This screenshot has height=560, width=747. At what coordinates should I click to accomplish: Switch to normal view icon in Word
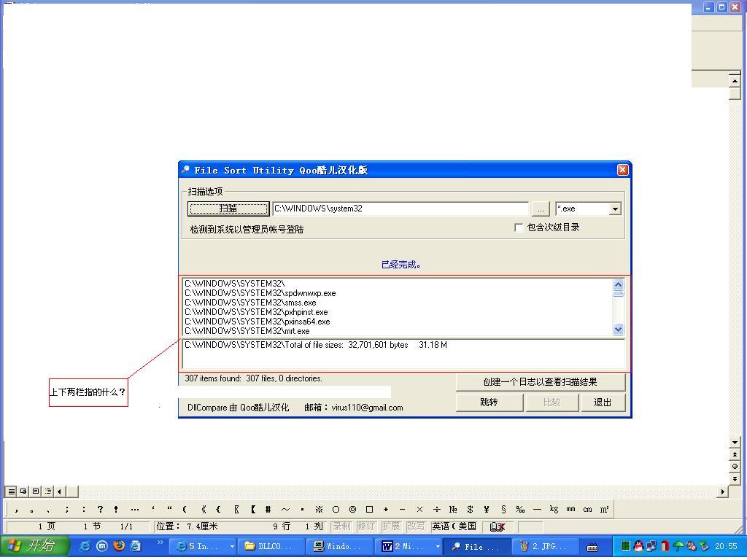12,491
